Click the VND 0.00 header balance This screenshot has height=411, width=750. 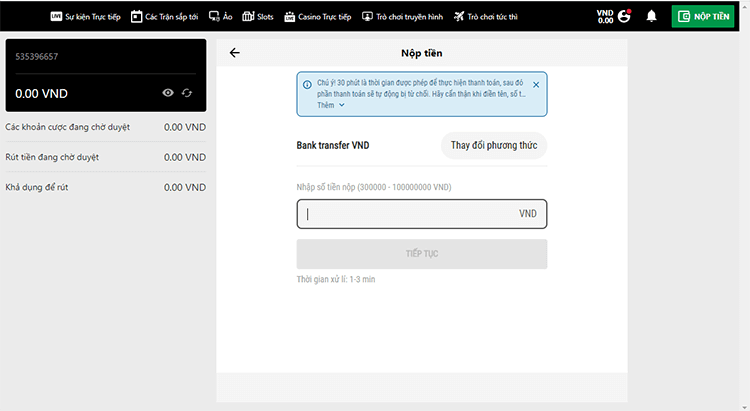(605, 17)
